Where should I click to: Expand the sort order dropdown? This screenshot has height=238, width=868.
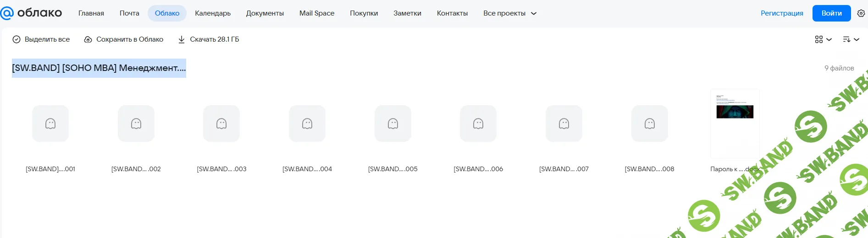(851, 39)
